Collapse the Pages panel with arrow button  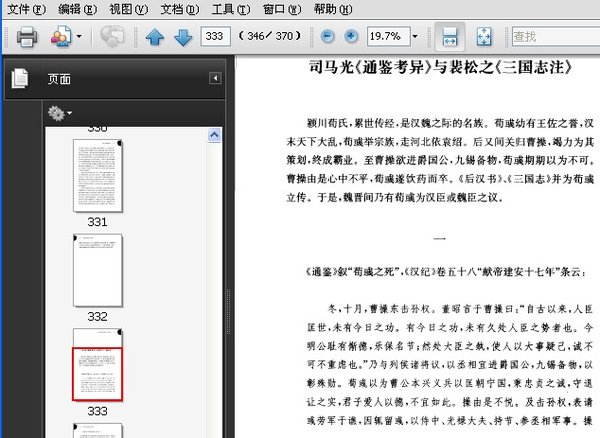click(214, 78)
